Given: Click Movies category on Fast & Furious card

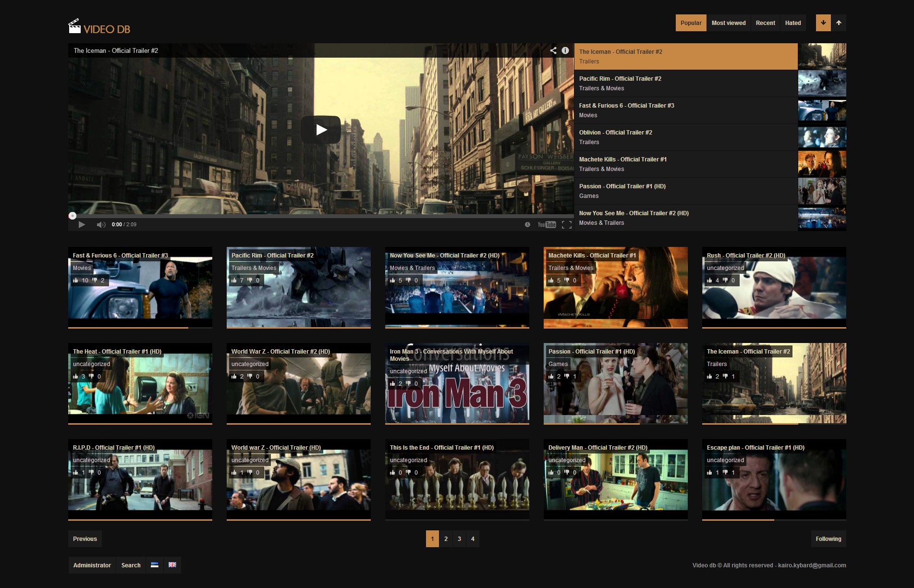Looking at the screenshot, I should (82, 268).
